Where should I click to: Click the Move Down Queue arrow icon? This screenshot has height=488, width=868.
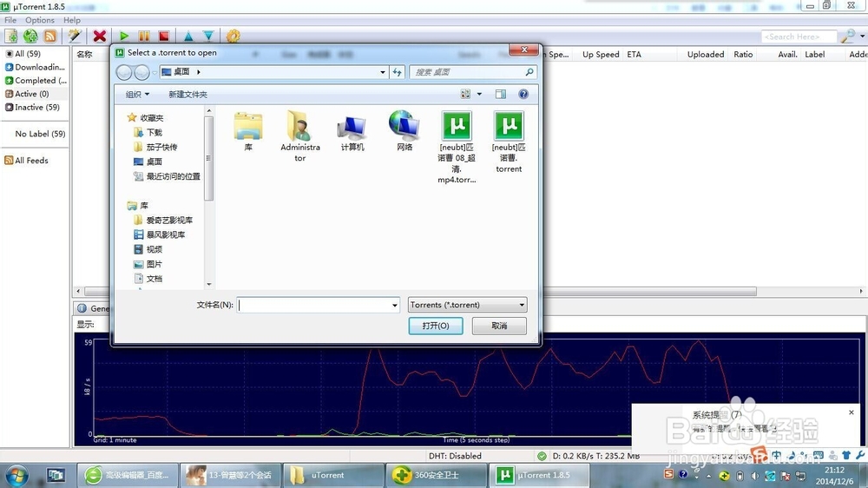[208, 36]
